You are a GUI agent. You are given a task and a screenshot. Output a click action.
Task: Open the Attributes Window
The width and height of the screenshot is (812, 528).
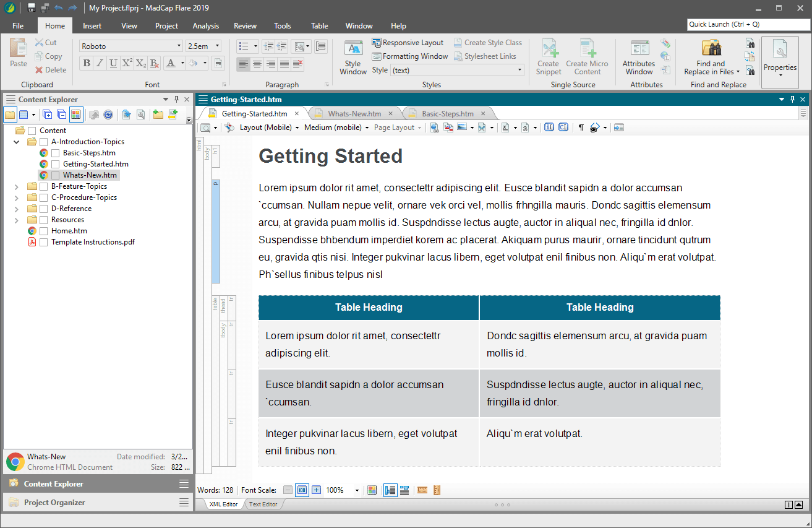point(639,58)
